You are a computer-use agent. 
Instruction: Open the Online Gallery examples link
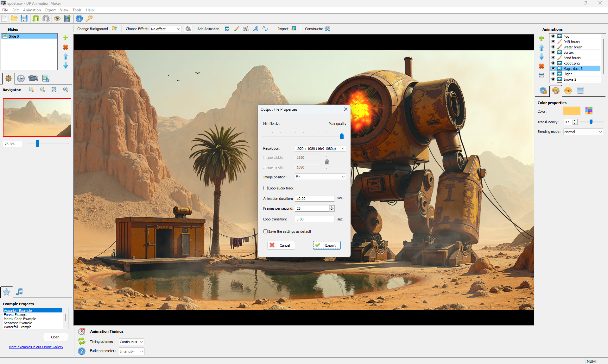[36, 347]
